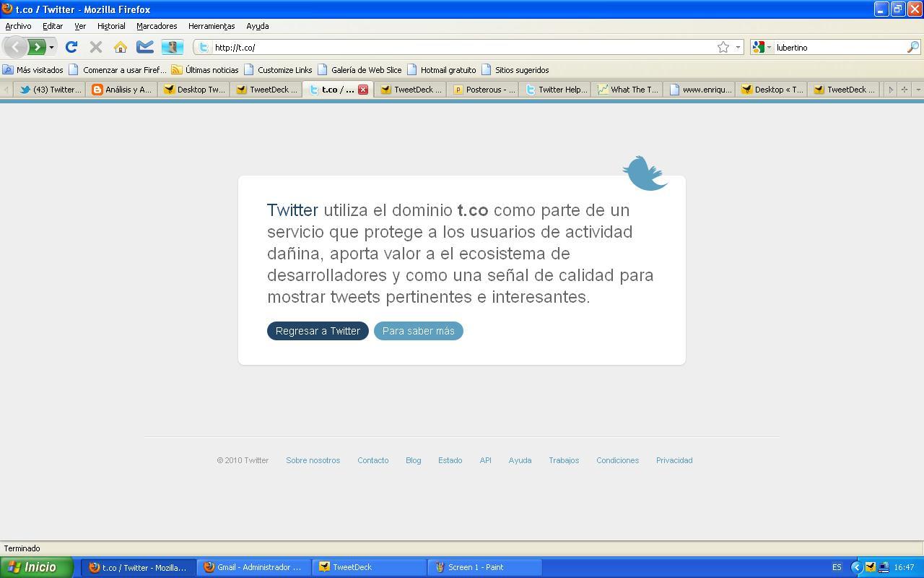Viewport: 924px width, 578px height.
Task: Stop loading with the X icon
Action: coord(95,47)
